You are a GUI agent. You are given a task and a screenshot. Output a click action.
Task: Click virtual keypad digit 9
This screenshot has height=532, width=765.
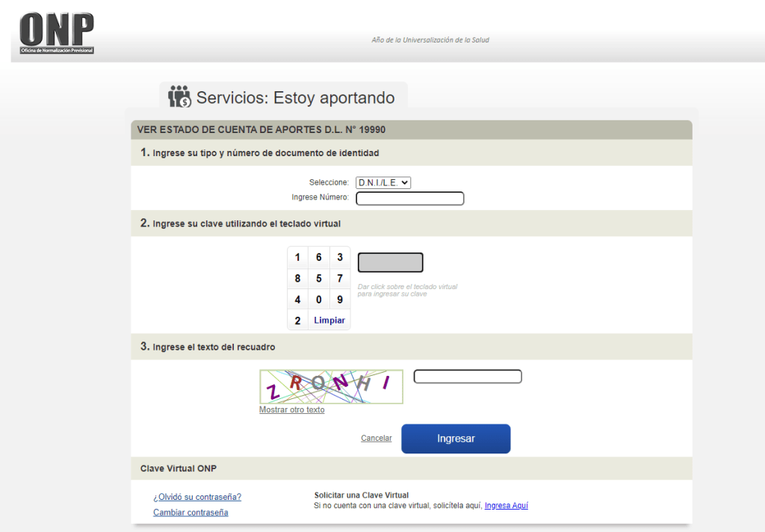tap(340, 300)
